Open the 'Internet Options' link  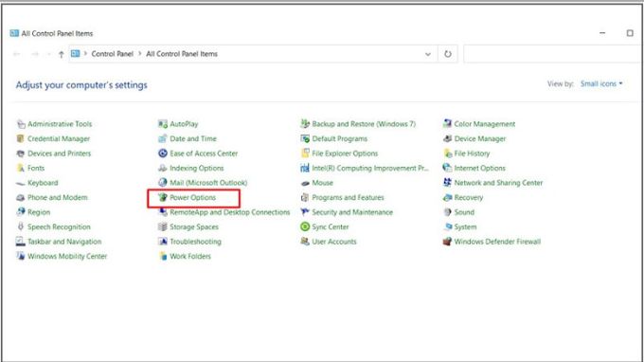[x=480, y=168]
